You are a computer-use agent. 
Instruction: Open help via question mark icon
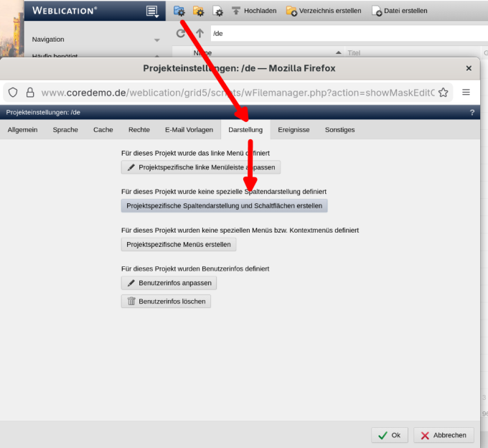472,113
